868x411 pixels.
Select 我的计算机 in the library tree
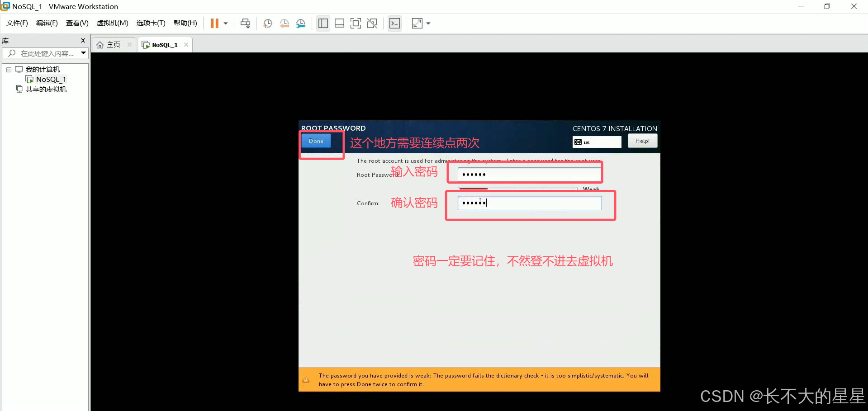pos(43,70)
